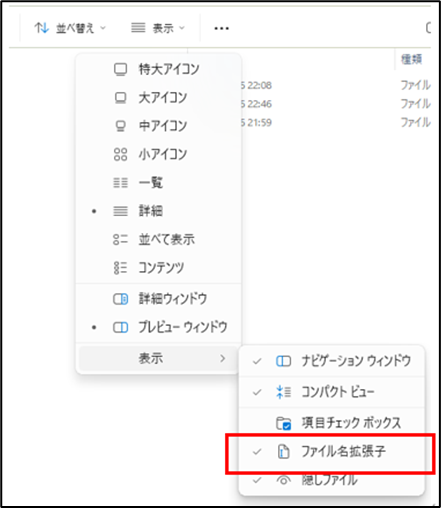Open the 詳細ウィンドウ pane icon
Viewport: 441px width, 508px height.
(120, 299)
